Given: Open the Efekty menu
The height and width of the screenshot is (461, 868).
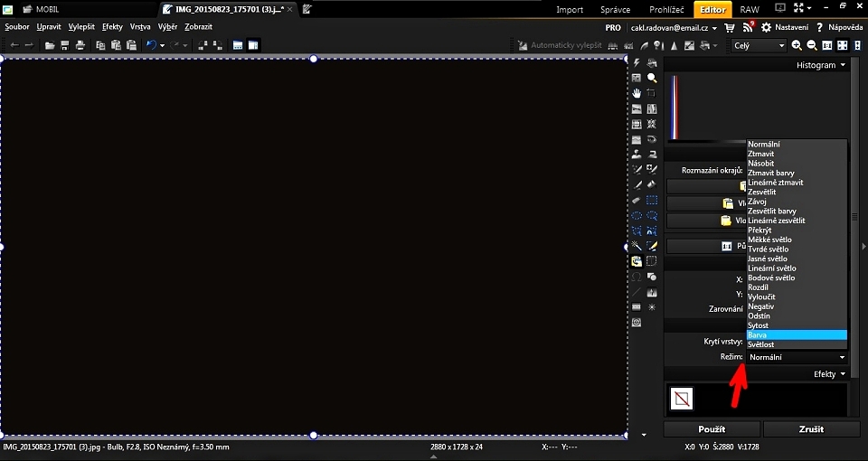Looking at the screenshot, I should point(829,373).
